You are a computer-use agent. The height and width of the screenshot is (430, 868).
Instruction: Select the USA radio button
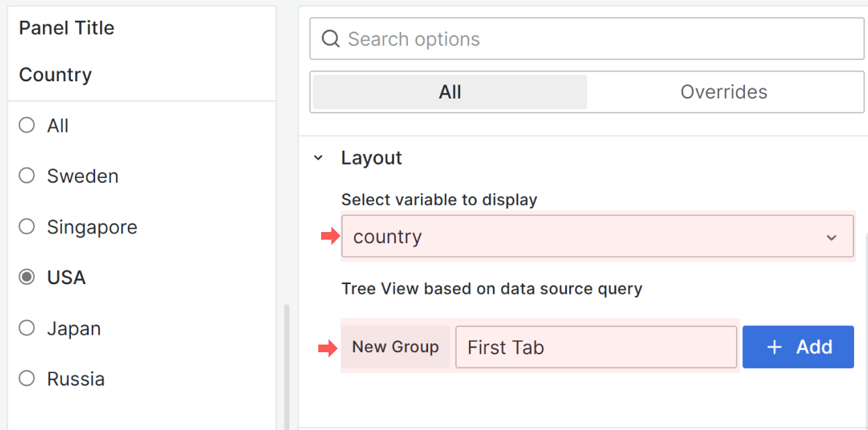click(x=26, y=277)
